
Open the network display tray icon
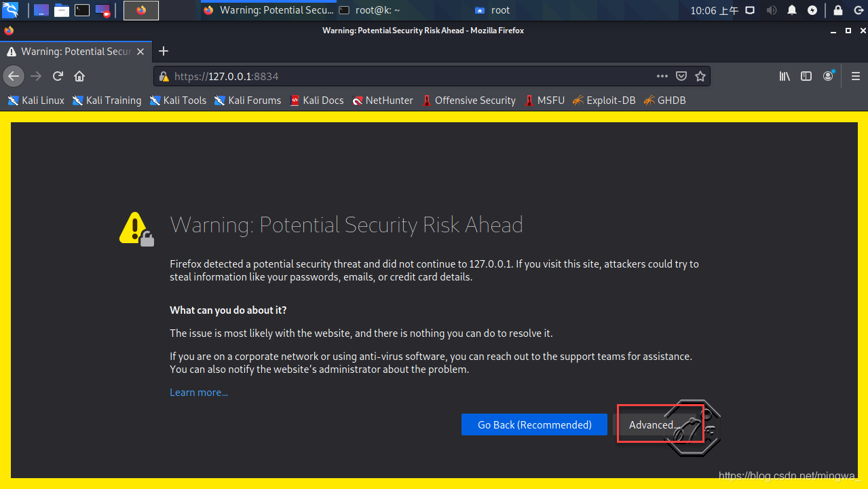click(x=750, y=10)
